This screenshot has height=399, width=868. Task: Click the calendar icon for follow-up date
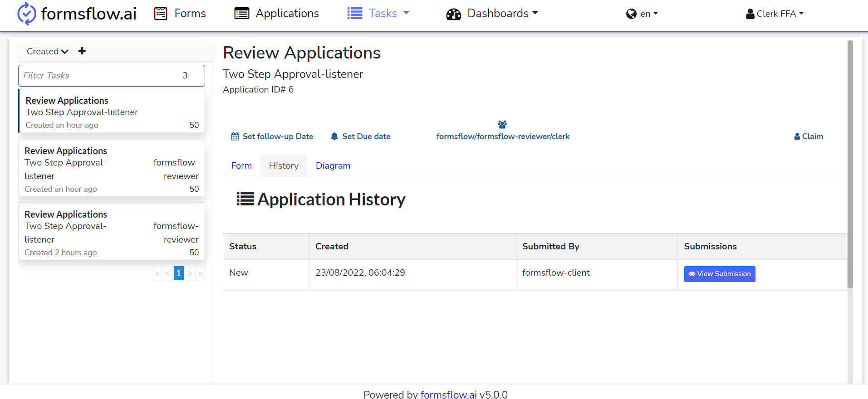235,136
